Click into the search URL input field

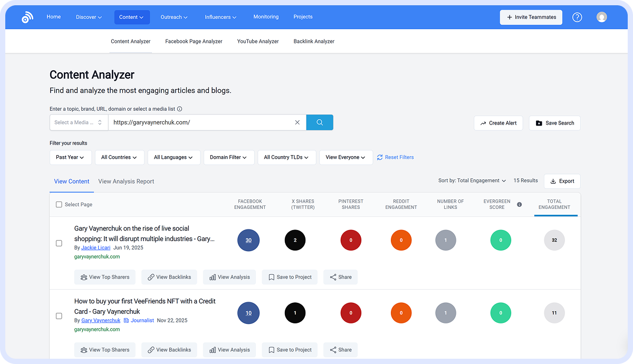[200, 122]
